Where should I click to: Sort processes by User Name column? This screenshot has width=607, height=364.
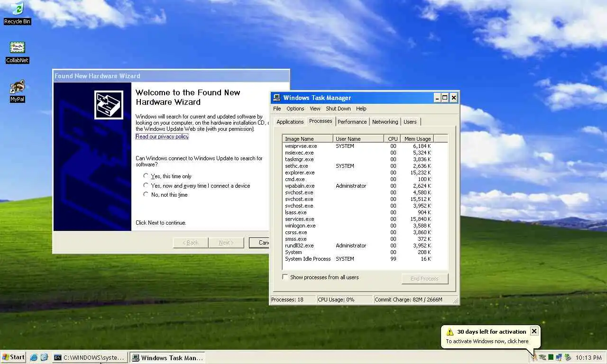tap(359, 138)
